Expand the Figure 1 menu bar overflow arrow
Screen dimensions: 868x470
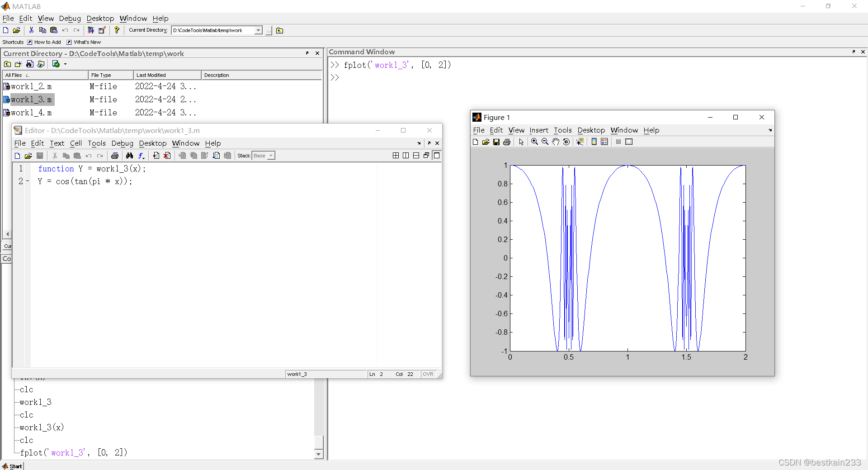[x=770, y=130]
